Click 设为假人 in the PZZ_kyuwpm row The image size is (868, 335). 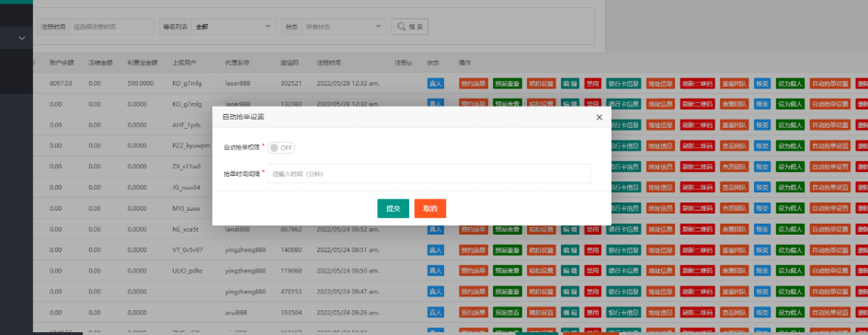coord(790,145)
